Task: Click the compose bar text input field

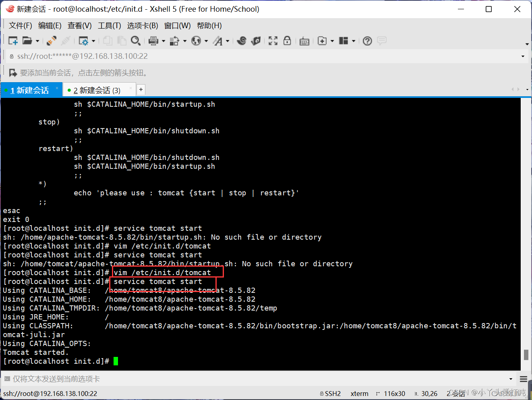Action: (258, 379)
